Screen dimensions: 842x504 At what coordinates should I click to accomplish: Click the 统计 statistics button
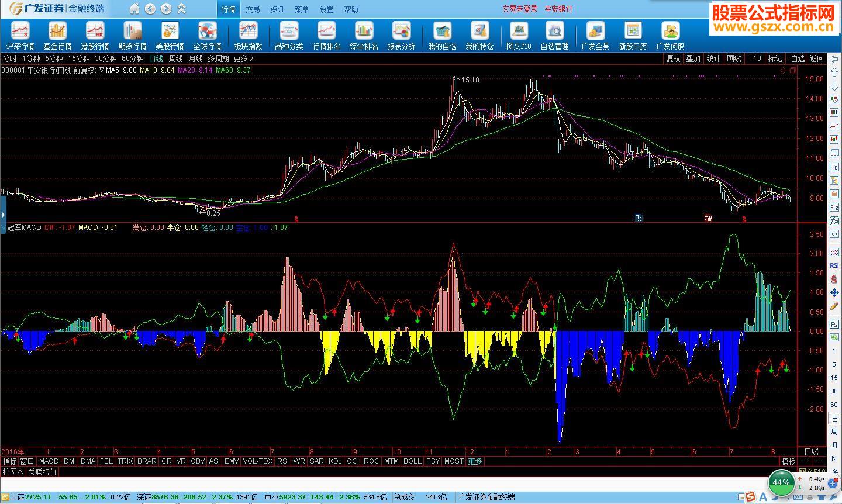click(714, 58)
